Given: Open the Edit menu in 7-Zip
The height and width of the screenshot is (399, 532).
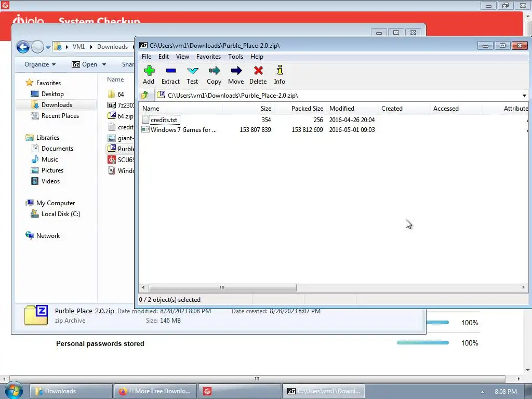Looking at the screenshot, I should (x=164, y=57).
